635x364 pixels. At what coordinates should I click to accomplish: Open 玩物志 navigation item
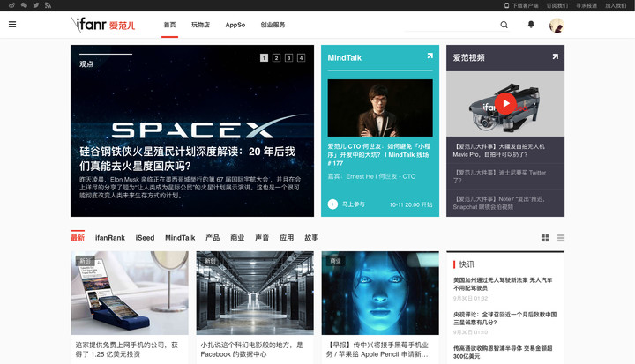[200, 25]
